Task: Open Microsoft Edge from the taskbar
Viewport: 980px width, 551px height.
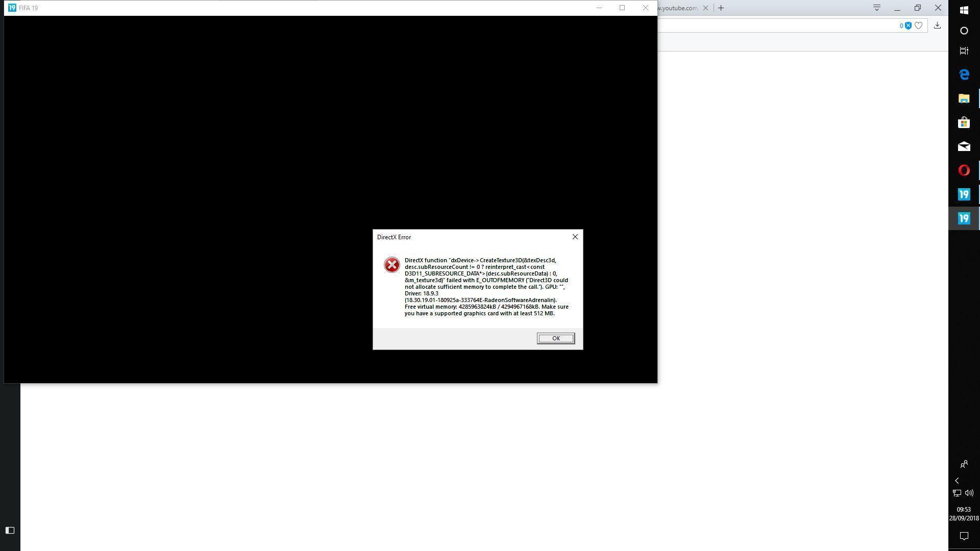Action: [964, 74]
